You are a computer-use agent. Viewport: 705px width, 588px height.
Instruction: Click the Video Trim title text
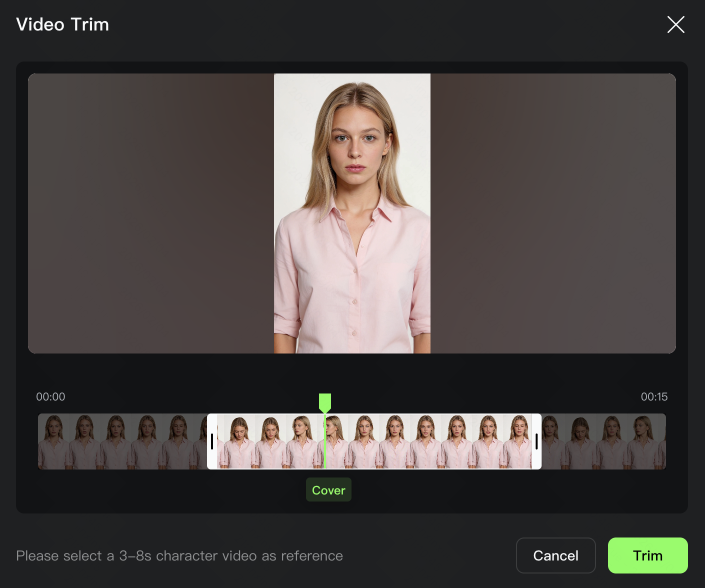62,24
